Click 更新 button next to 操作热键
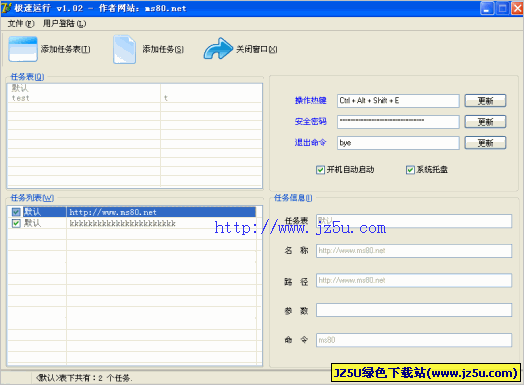Screen dimensions: 524x385 click(x=485, y=101)
